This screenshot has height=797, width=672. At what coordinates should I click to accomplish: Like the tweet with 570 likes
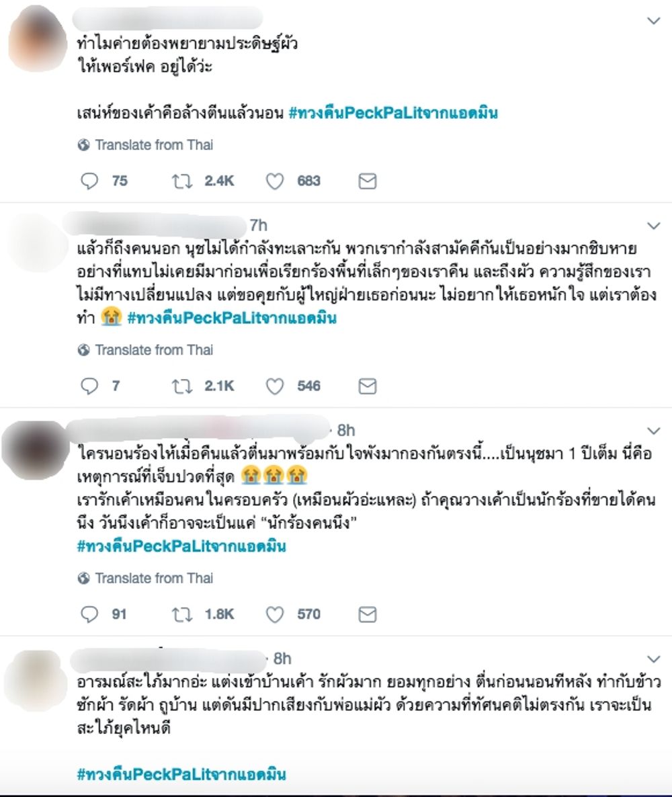pyautogui.click(x=275, y=614)
